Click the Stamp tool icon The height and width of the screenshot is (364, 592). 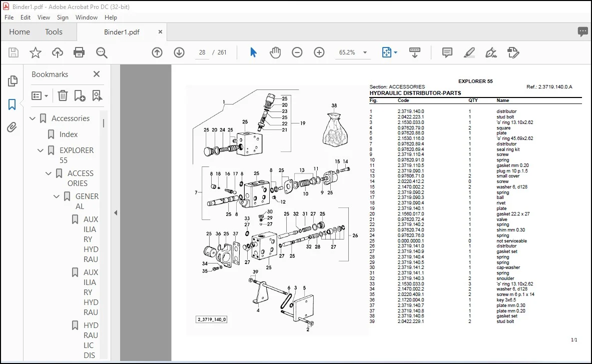(513, 52)
